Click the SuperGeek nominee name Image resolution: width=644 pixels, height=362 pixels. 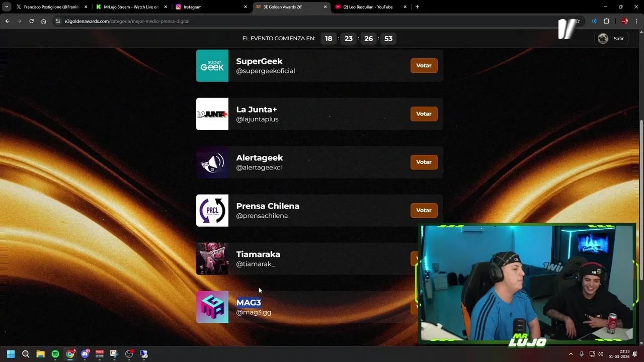(259, 61)
